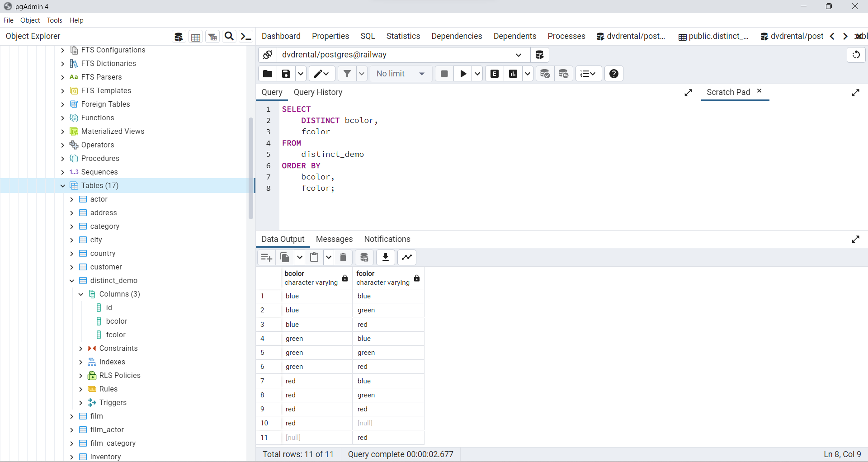Switch to the Notifications tab

[x=387, y=239]
